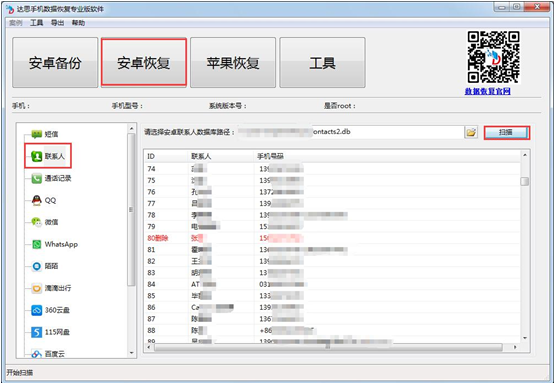
Task: Click the 苹果恢复 button
Action: (233, 63)
